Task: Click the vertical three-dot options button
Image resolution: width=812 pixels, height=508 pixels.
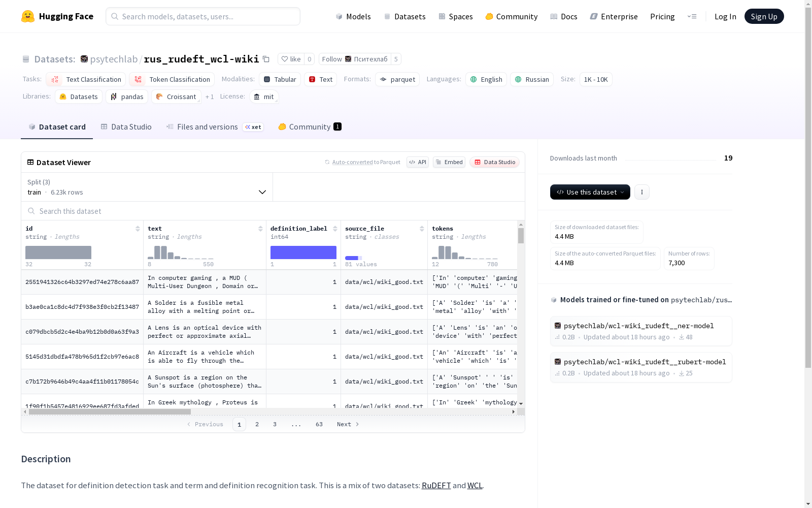Action: [x=642, y=192]
